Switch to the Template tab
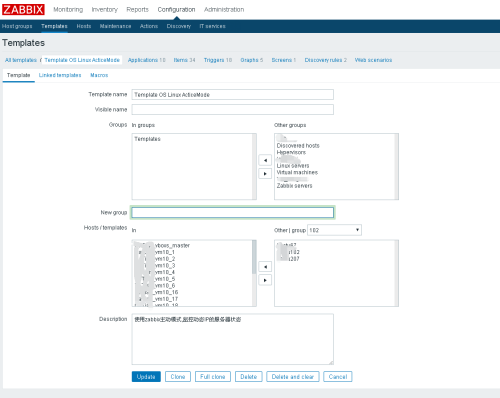The height and width of the screenshot is (398, 500). [19, 75]
